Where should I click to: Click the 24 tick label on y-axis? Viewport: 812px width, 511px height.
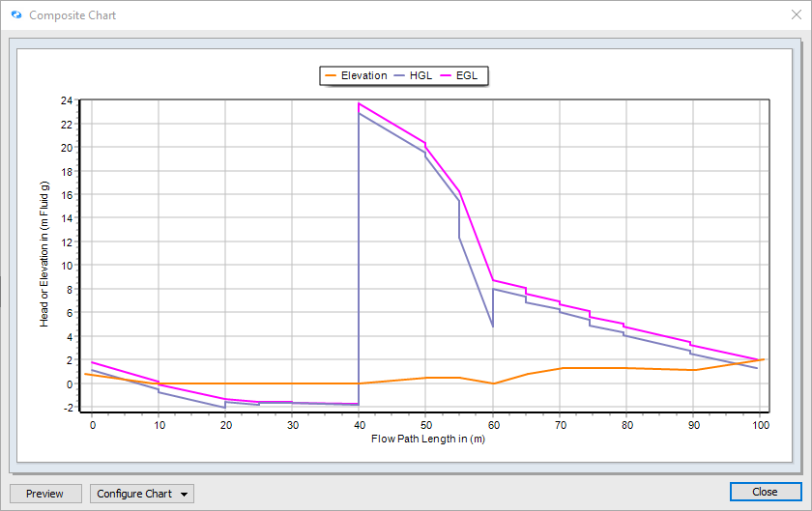point(67,100)
